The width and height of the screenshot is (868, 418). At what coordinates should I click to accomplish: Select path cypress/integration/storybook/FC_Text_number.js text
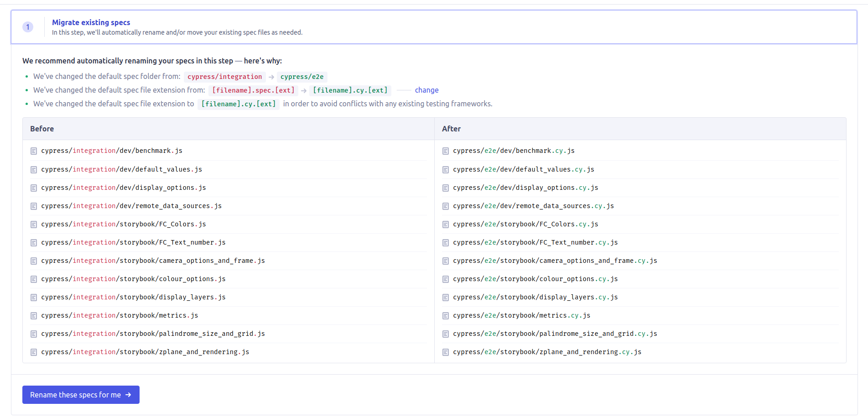tap(133, 242)
